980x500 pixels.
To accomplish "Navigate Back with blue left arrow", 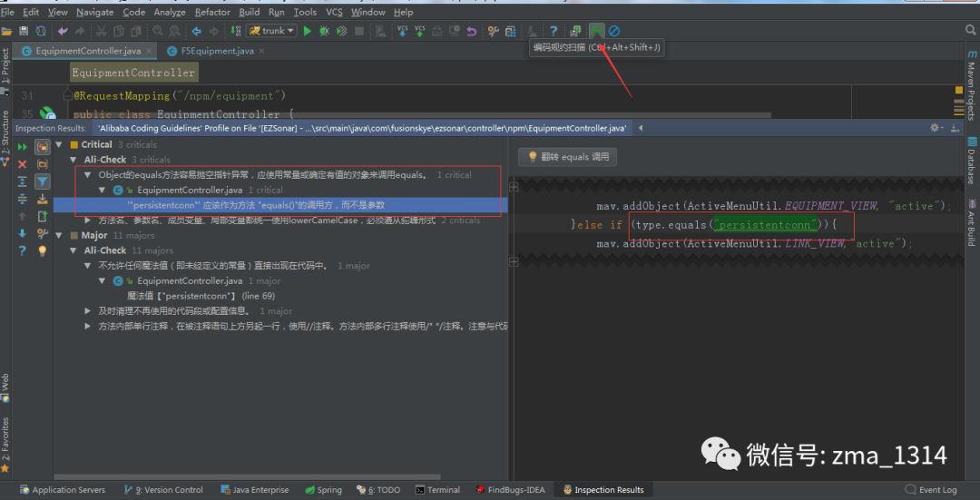I will (196, 31).
